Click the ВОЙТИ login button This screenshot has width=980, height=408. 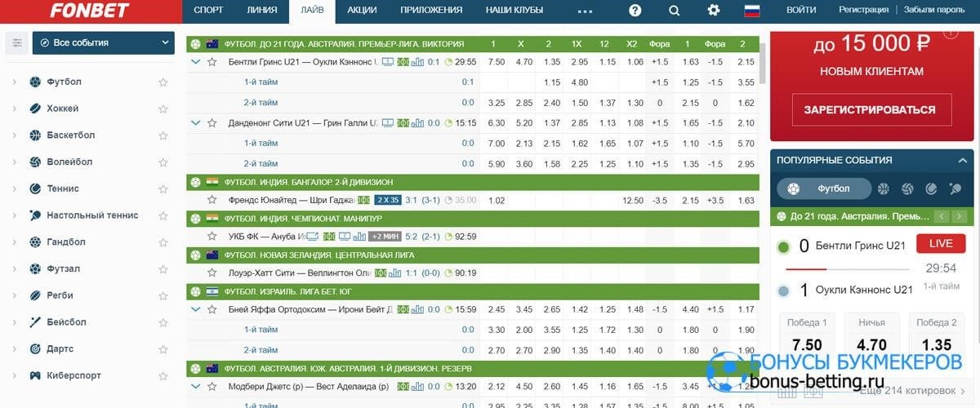[801, 11]
